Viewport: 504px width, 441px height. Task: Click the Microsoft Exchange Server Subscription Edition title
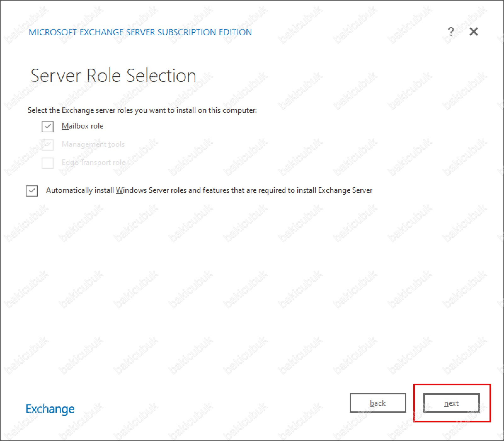pyautogui.click(x=140, y=32)
